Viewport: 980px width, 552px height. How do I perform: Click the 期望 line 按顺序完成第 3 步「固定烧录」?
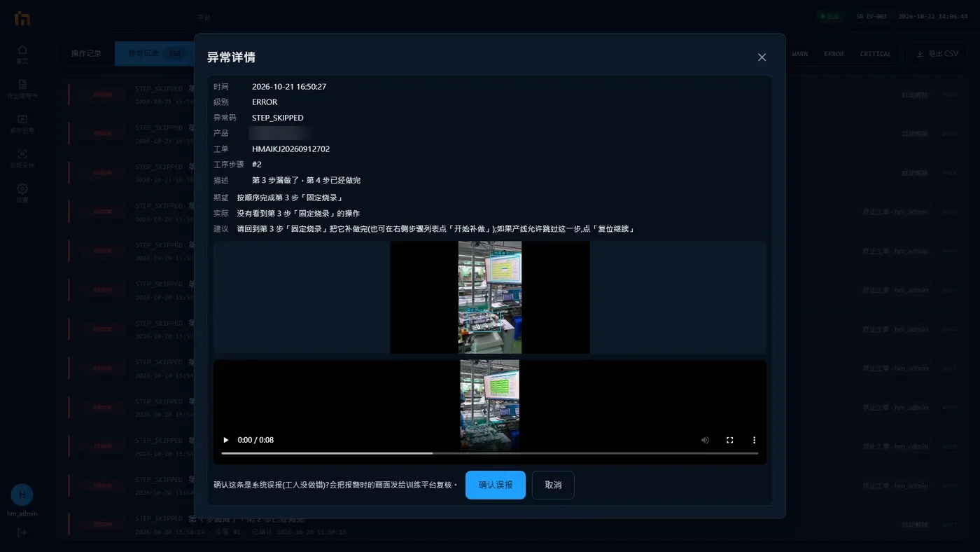(290, 198)
